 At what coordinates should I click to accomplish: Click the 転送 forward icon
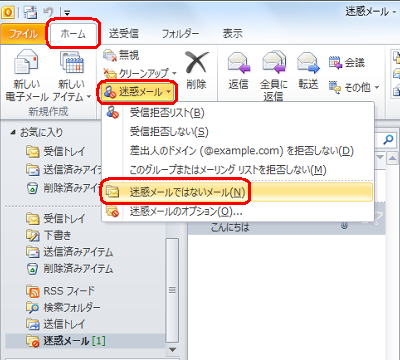[x=308, y=63]
